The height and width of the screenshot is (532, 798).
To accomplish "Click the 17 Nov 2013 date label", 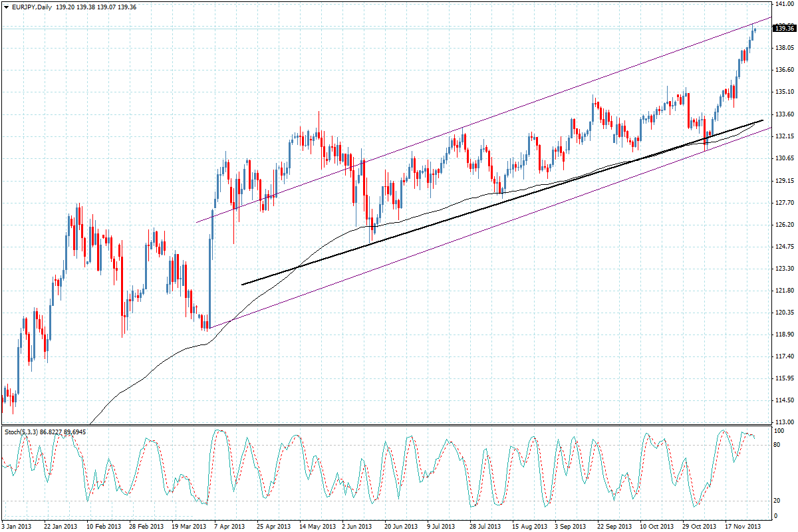I will [743, 526].
